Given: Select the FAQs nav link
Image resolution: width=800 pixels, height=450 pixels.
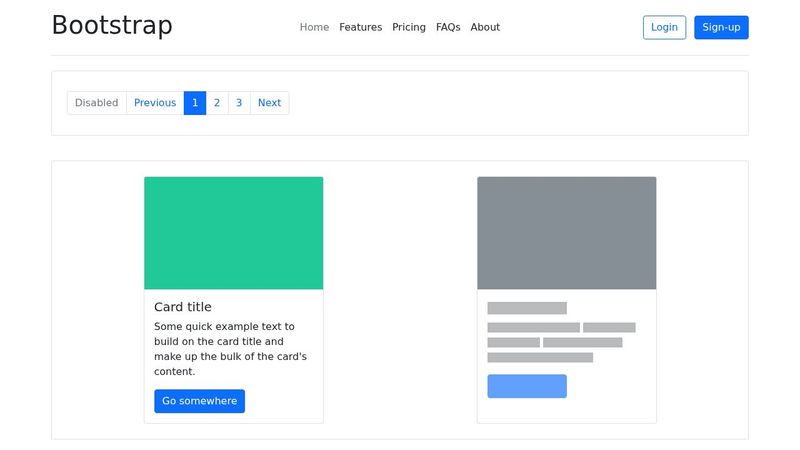Looking at the screenshot, I should 448,27.
